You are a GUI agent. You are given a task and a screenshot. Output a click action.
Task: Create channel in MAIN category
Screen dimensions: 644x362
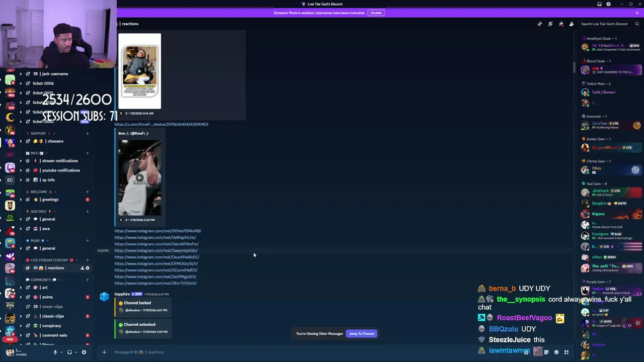tap(87, 240)
